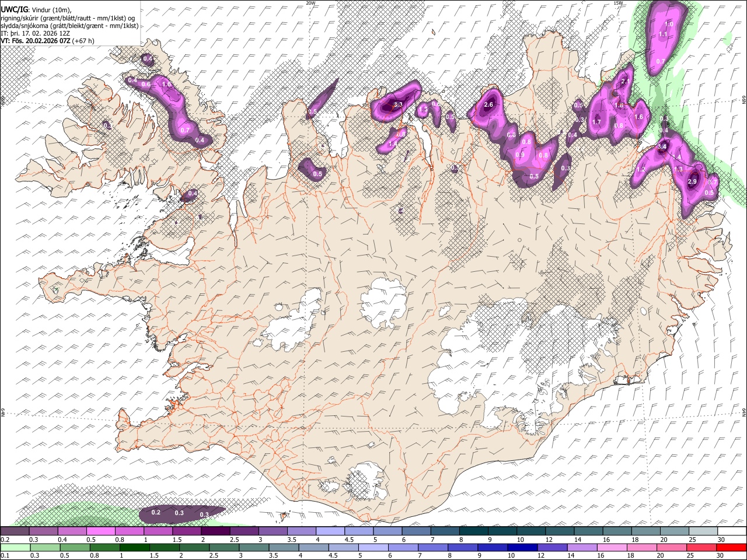Select the navy blue 10–12 swatch in lower legend
This screenshot has height=560, width=747.
coord(522,548)
